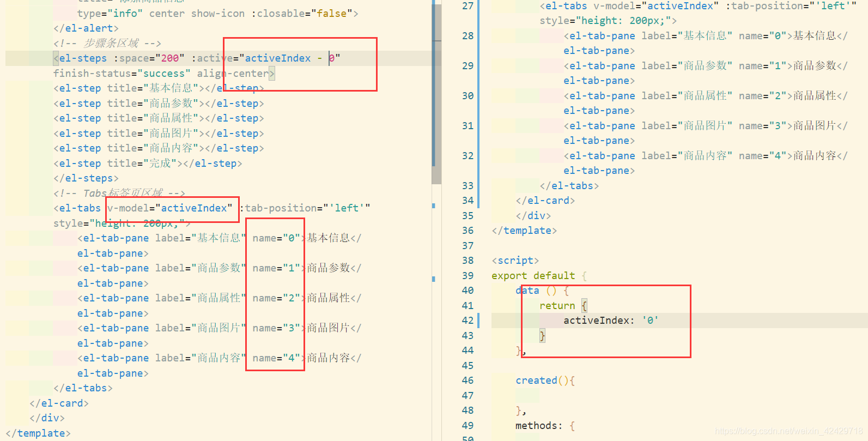Click </el-card> closing tag in the left pane
868x441 pixels.
59,403
